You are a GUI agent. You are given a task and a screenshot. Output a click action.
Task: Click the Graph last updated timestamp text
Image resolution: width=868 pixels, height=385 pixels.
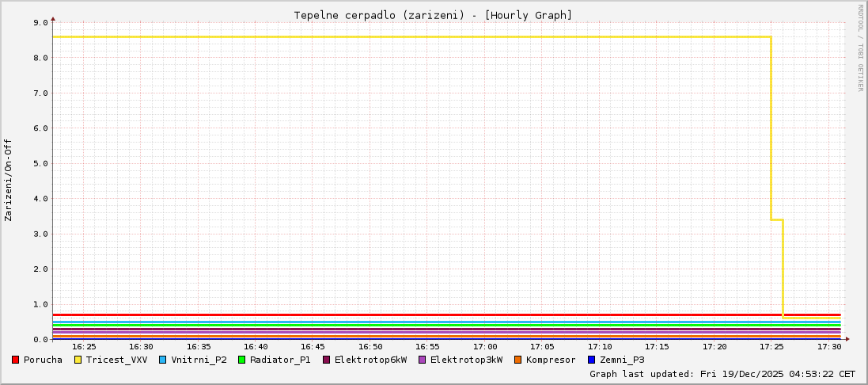(x=722, y=374)
